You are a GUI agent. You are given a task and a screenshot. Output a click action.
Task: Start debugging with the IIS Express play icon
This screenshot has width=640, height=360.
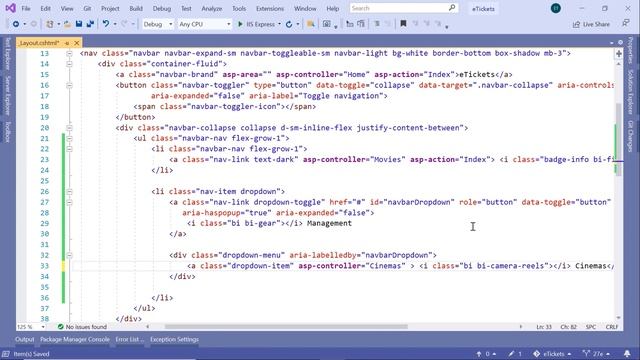point(240,24)
